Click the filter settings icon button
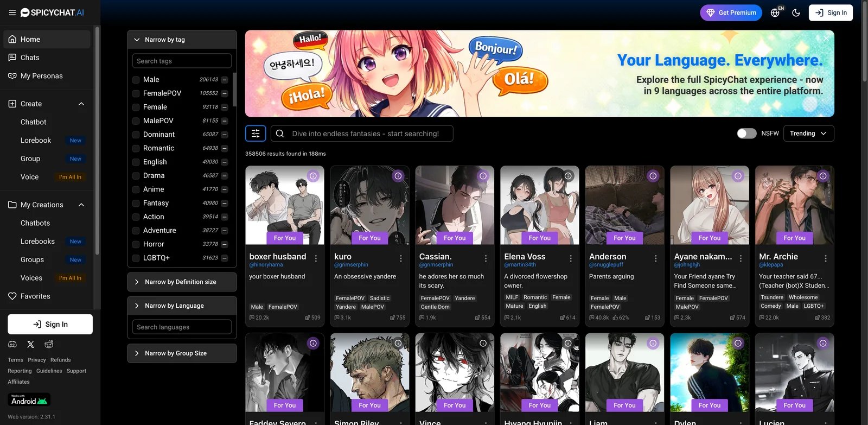The height and width of the screenshot is (425, 868). coord(256,134)
